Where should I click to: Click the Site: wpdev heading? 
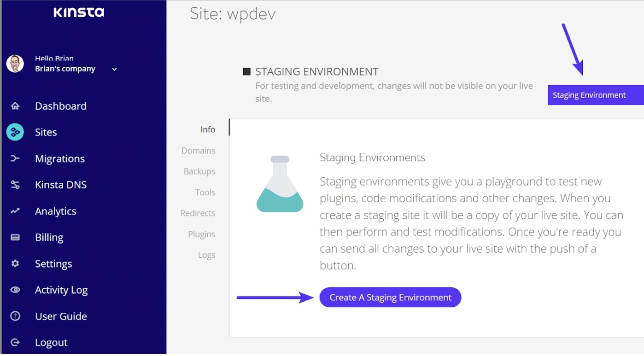coord(233,13)
